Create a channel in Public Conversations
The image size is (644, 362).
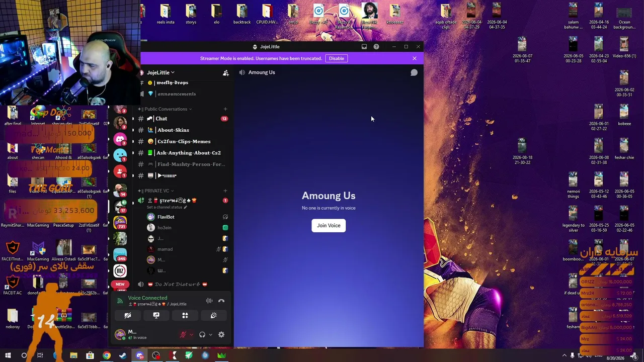coord(225,109)
